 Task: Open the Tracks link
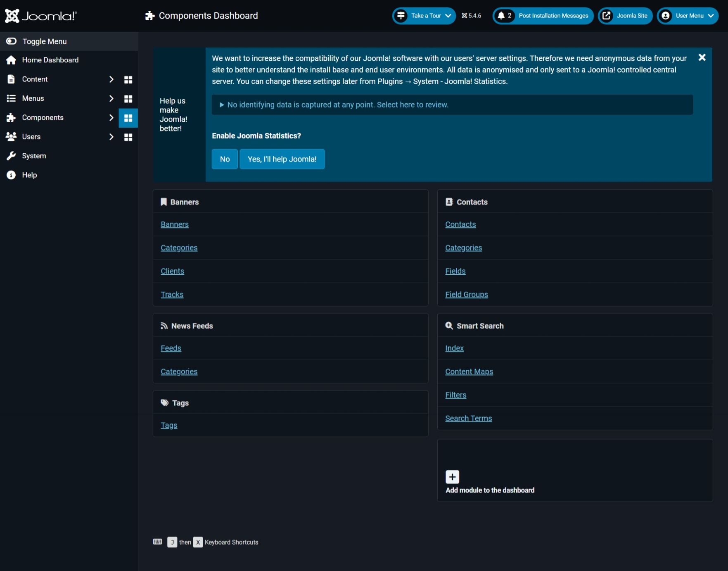172,295
